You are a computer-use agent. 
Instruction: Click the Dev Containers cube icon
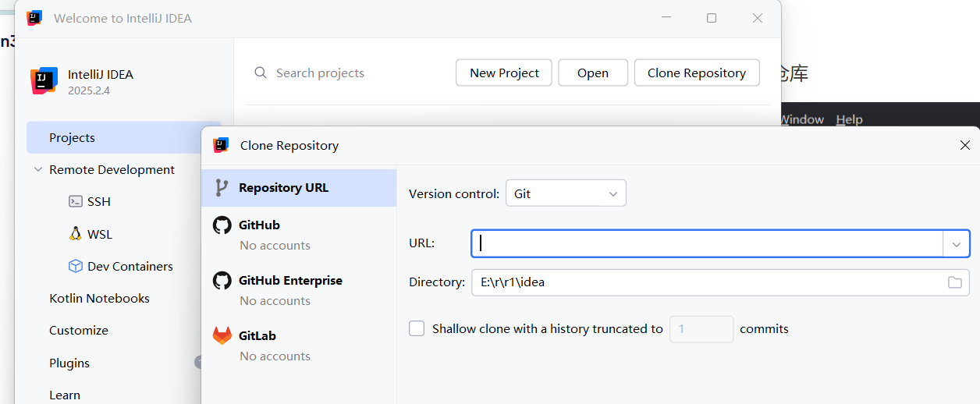[x=76, y=266]
